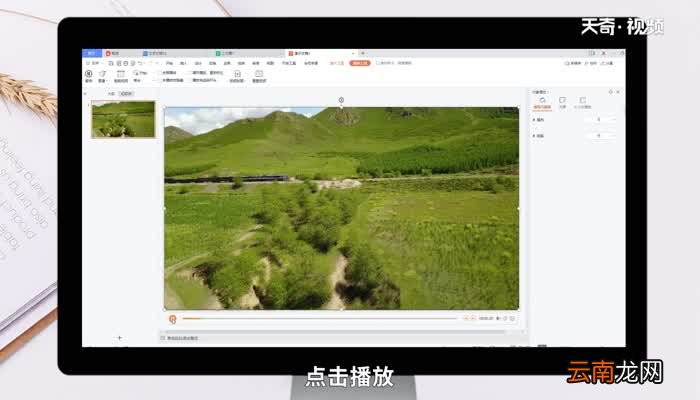Toggle the Hide When Not Playing checkbox
Screen dimensions: 700x400
coord(159,80)
